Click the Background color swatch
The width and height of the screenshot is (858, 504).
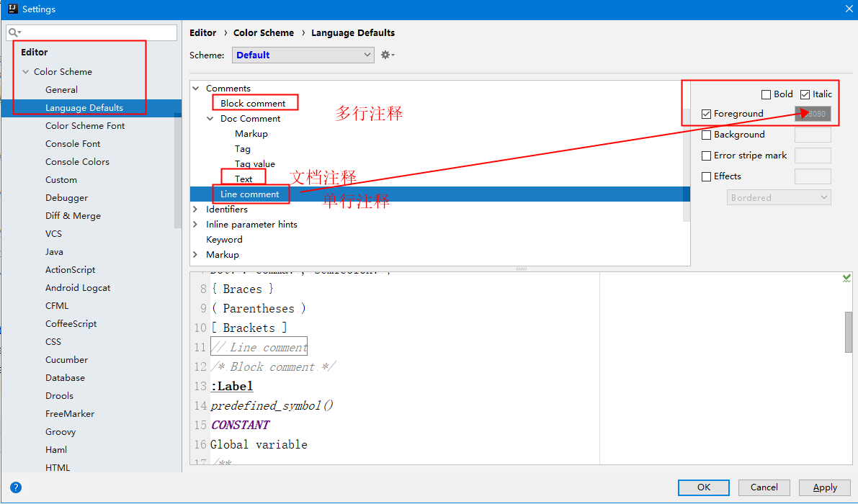coord(813,135)
